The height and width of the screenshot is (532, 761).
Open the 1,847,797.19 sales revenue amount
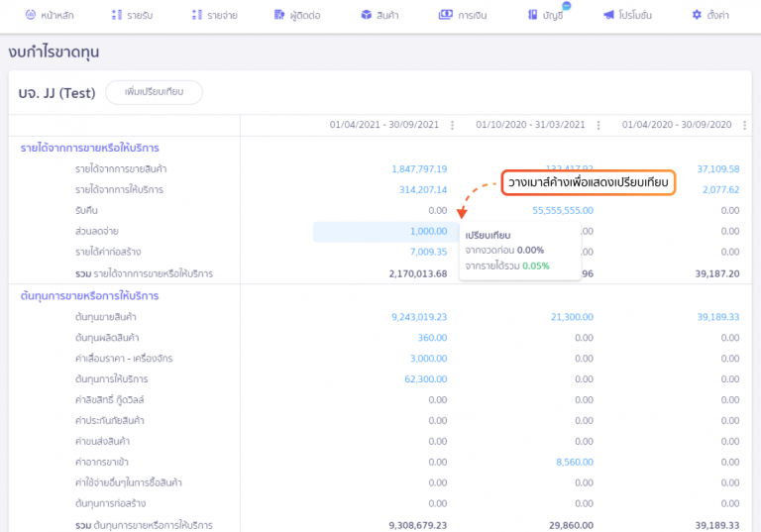(419, 168)
